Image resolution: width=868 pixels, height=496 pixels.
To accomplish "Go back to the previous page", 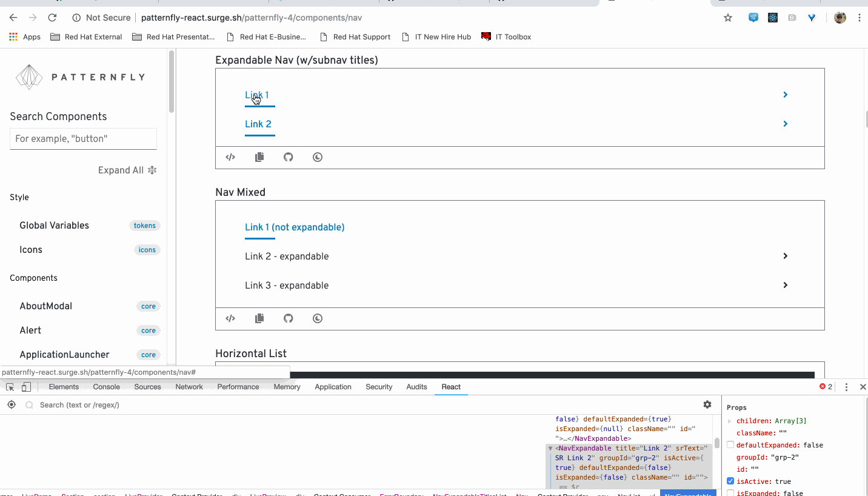I will [13, 18].
